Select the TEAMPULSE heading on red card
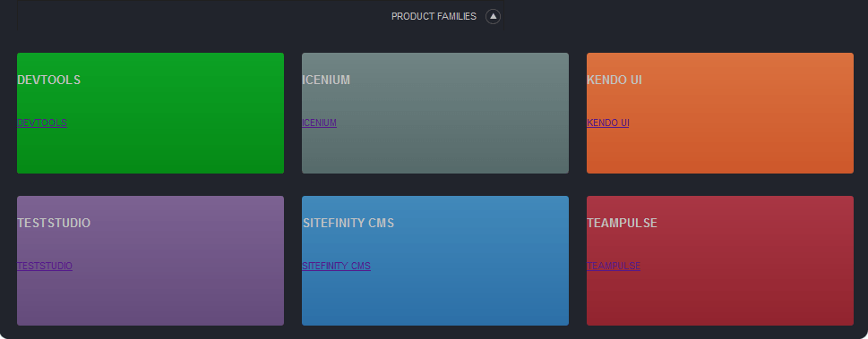The height and width of the screenshot is (339, 868). pyautogui.click(x=622, y=223)
